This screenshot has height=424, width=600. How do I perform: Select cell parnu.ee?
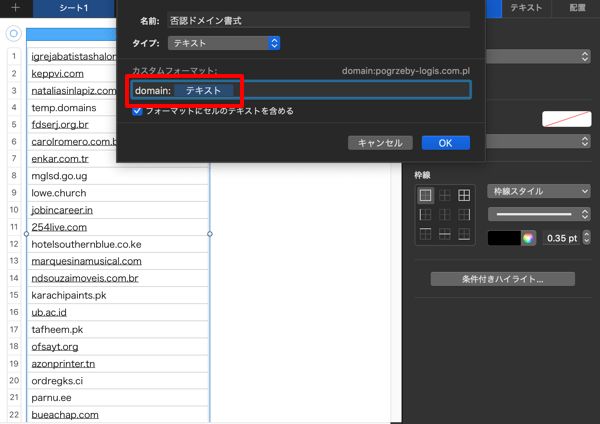click(118, 398)
